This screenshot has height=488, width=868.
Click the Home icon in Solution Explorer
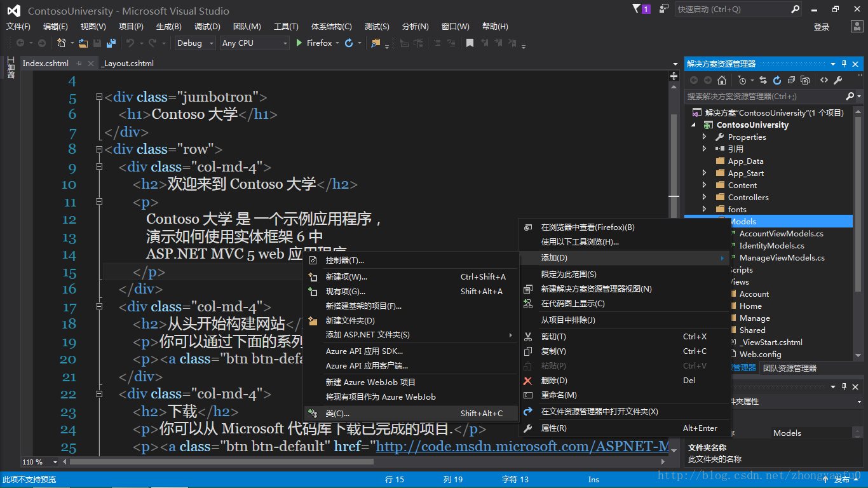click(x=721, y=81)
